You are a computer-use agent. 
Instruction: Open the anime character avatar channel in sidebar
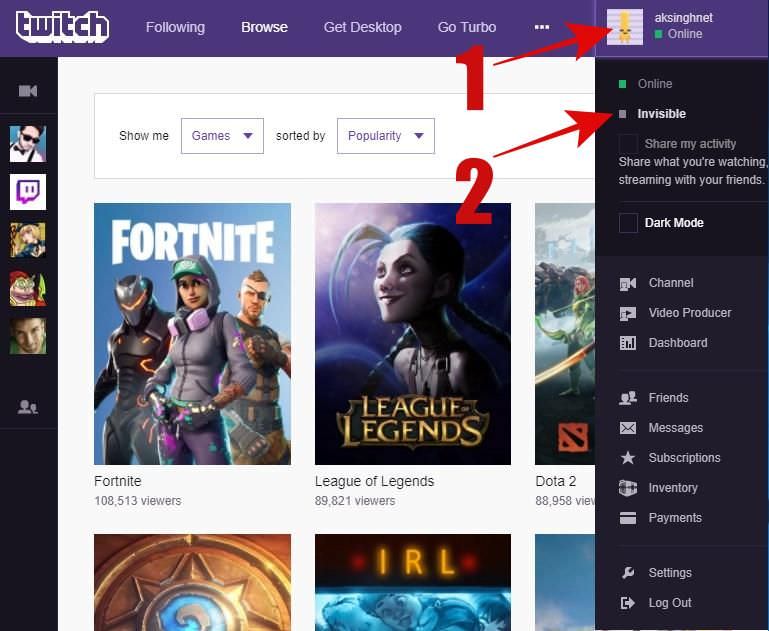(x=28, y=240)
